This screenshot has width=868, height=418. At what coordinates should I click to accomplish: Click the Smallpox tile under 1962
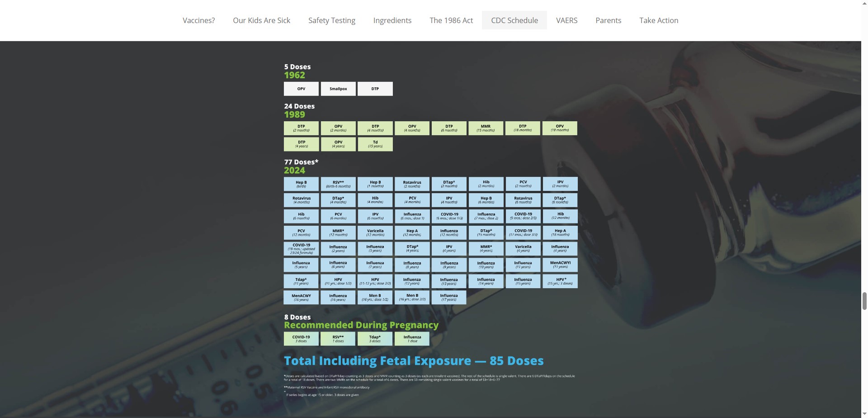(338, 89)
